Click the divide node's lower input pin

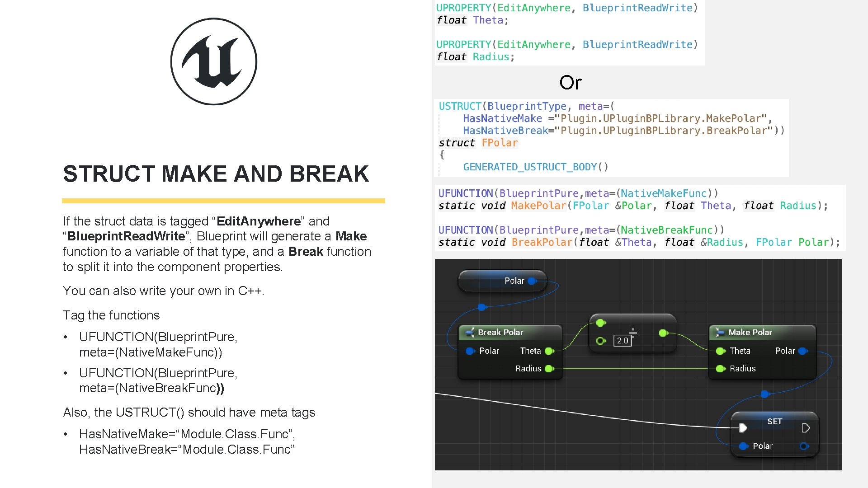click(601, 341)
